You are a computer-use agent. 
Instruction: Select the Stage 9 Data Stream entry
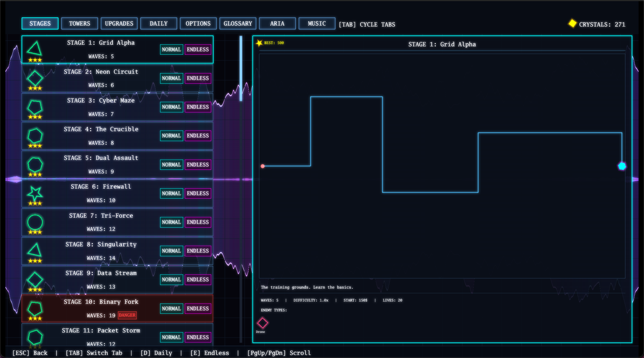(x=101, y=280)
